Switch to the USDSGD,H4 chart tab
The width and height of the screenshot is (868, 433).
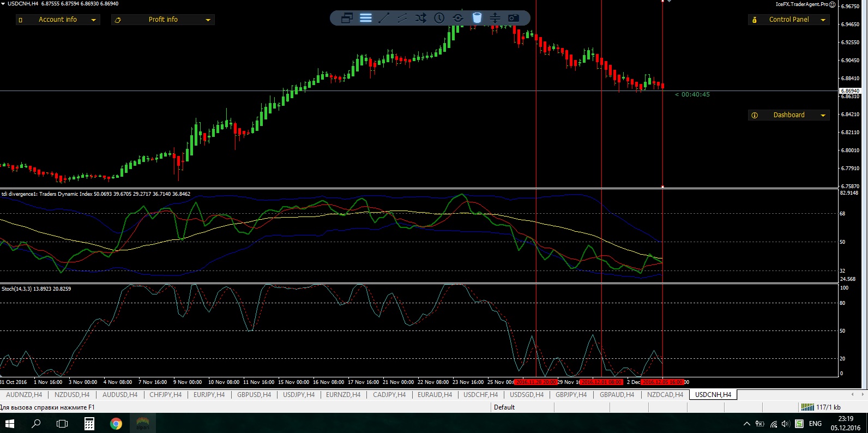coord(527,395)
